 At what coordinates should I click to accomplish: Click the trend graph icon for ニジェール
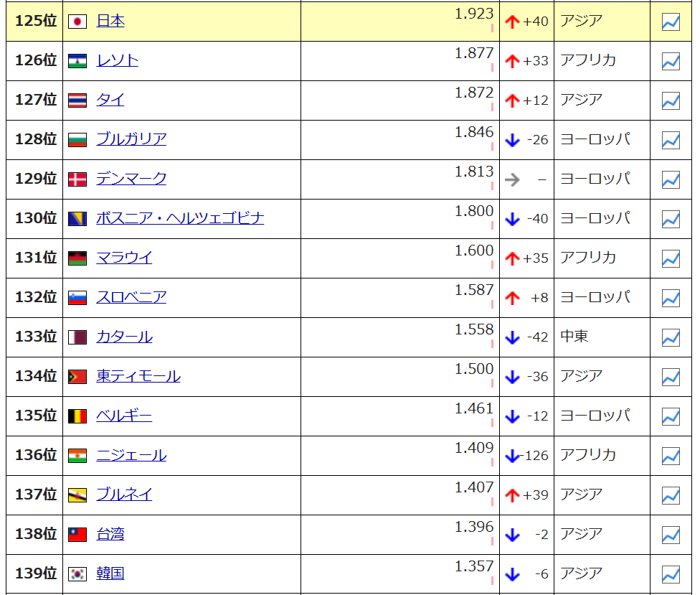[671, 456]
